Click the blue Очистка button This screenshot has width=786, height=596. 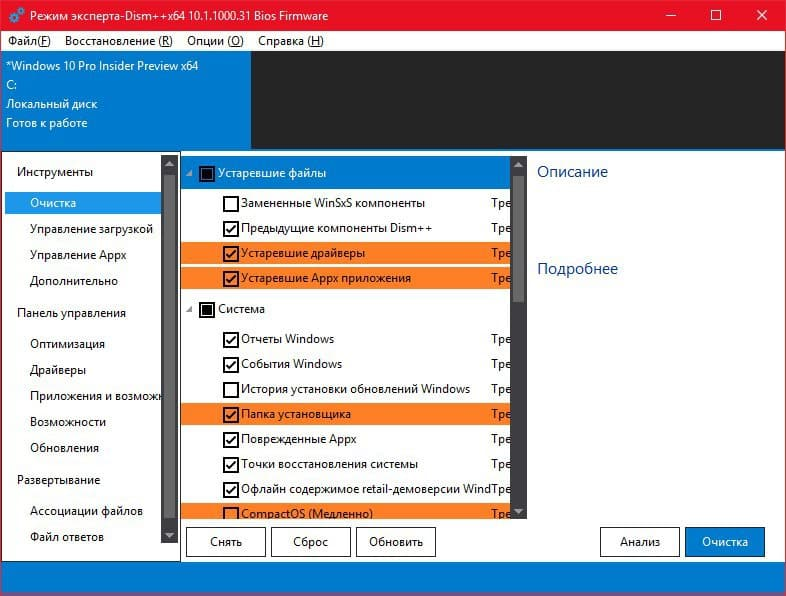[725, 542]
